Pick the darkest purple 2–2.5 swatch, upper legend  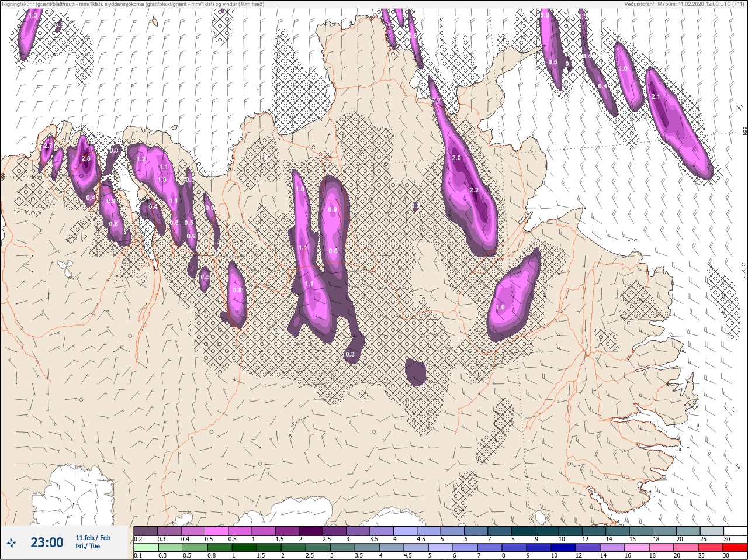[x=311, y=531]
